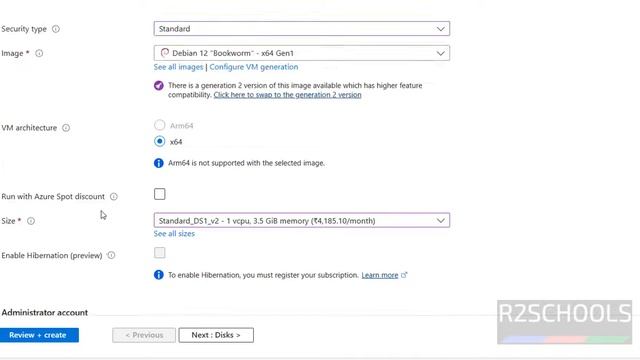Open the Size field info icon
This screenshot has width=640, height=360.
point(31,221)
